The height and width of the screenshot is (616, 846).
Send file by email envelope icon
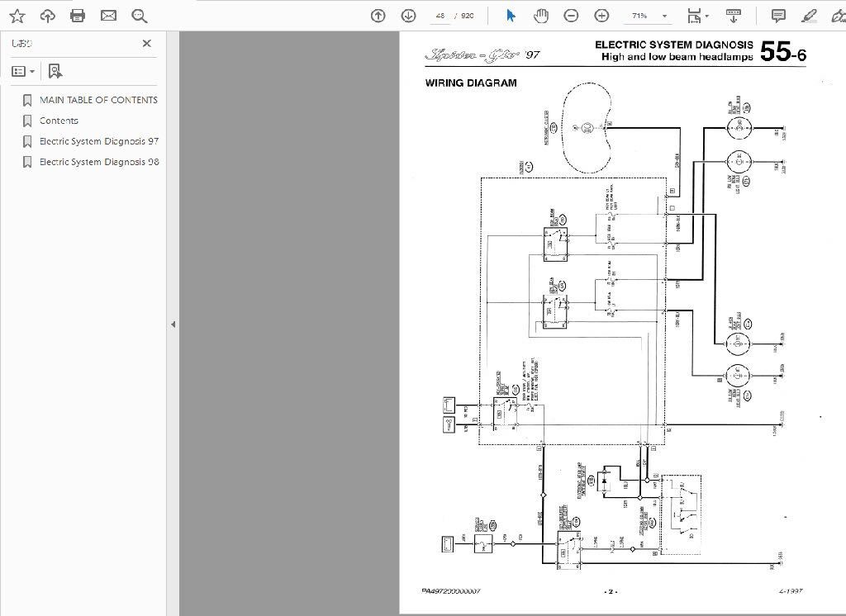(x=108, y=17)
